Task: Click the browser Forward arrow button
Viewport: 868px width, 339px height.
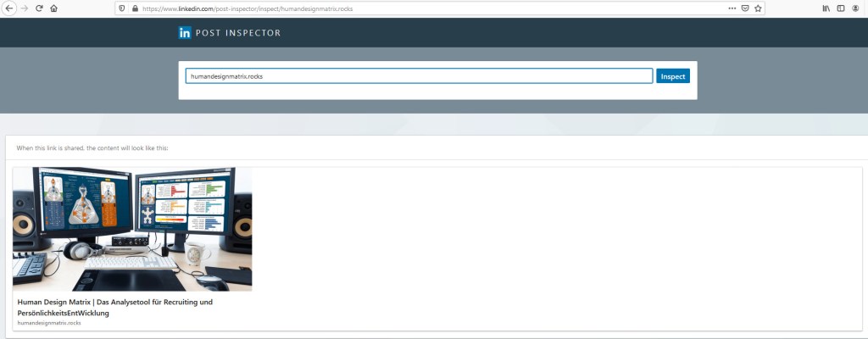Action: coord(24,8)
